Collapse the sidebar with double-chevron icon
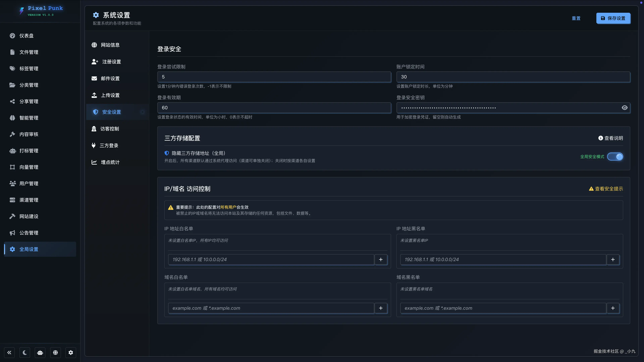Screen dimensions: 644x362 click(9, 352)
